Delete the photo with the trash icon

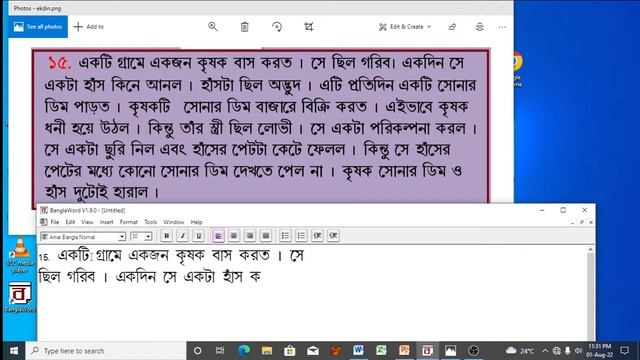tap(244, 27)
